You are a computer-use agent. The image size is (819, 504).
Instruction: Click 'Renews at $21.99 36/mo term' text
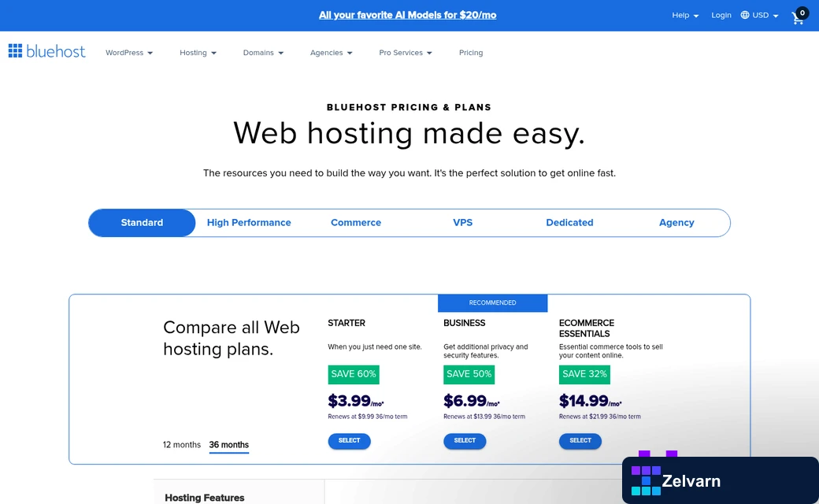(599, 417)
